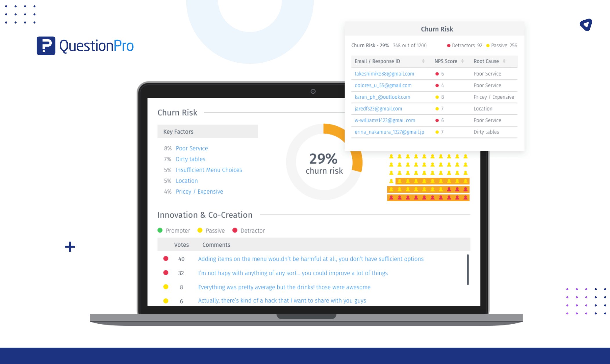Click erina_nakamura email link in churn table
This screenshot has width=610, height=364.
pyautogui.click(x=389, y=132)
